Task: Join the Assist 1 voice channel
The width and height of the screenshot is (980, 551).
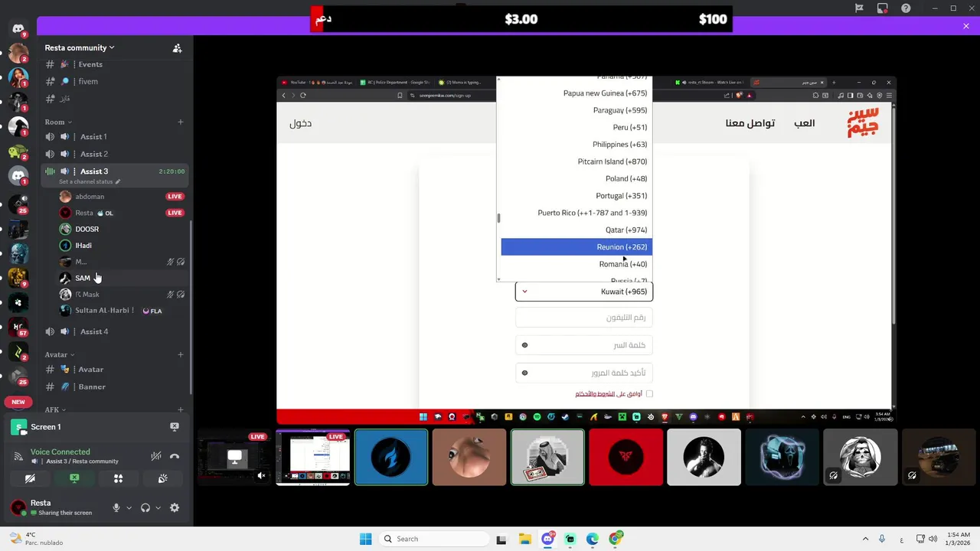Action: pyautogui.click(x=115, y=136)
